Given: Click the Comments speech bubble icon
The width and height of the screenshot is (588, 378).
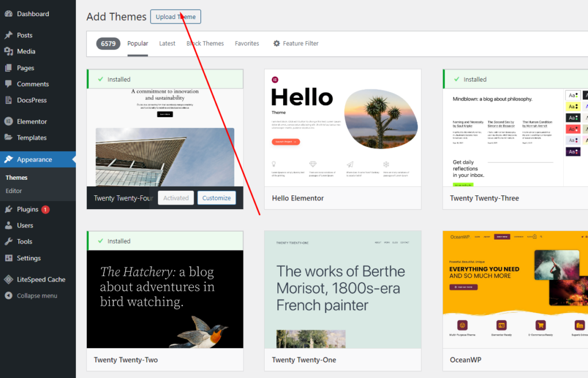Looking at the screenshot, I should point(9,84).
